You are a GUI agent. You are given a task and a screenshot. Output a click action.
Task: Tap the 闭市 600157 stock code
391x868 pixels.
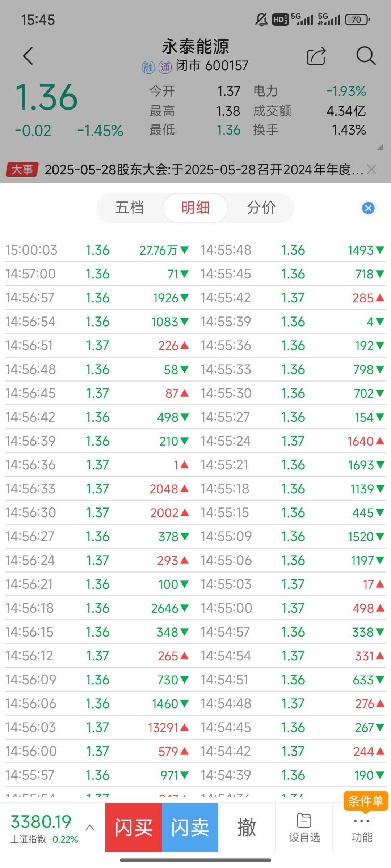(x=212, y=66)
